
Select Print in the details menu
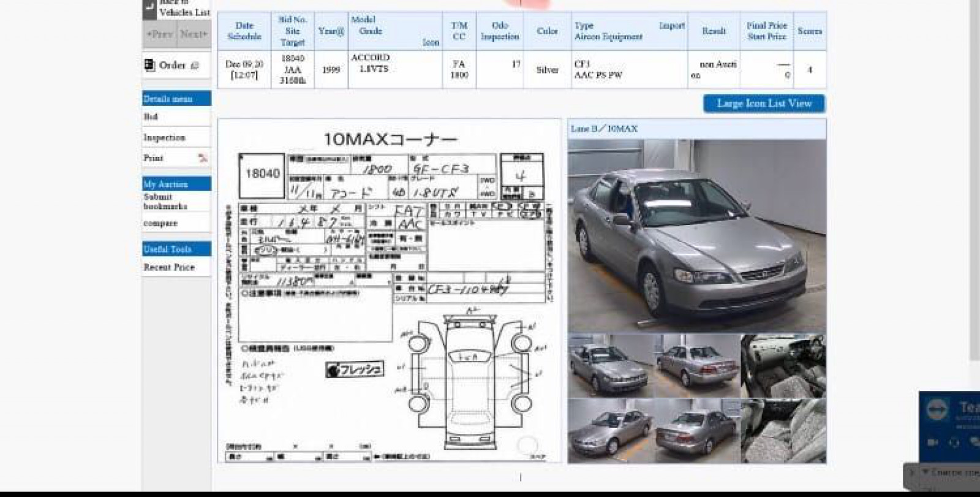153,158
